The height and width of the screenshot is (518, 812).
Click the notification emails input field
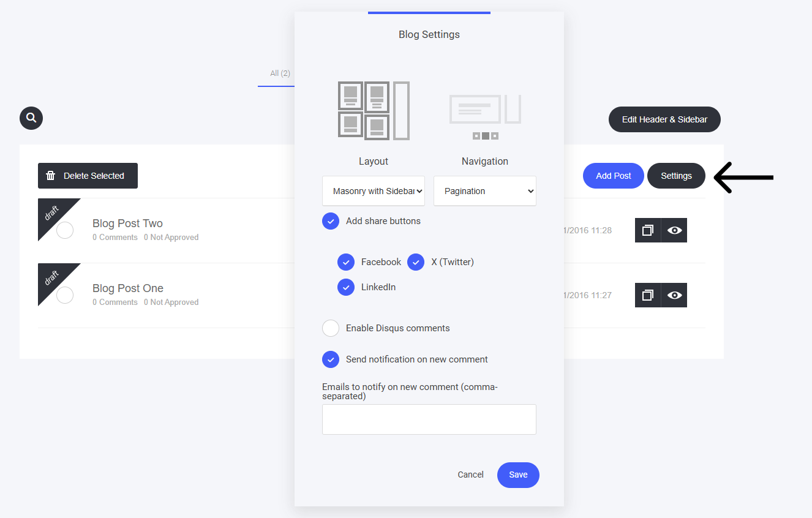pos(429,419)
